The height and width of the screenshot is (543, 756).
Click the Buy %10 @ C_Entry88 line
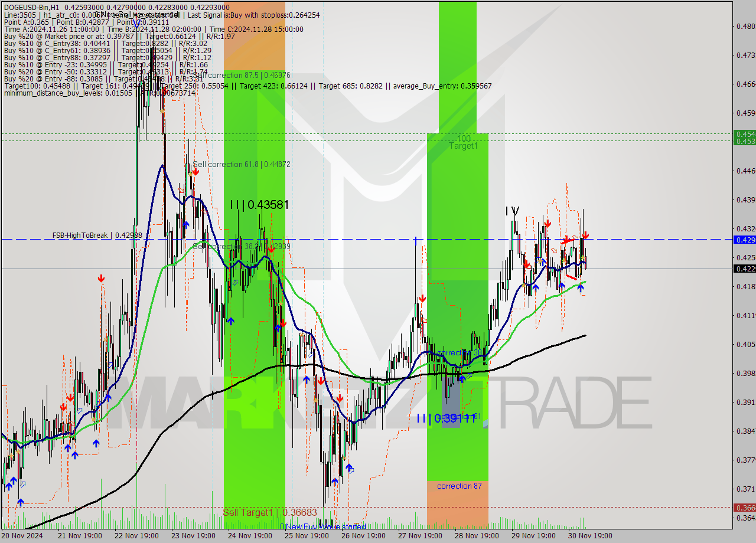pos(107,57)
